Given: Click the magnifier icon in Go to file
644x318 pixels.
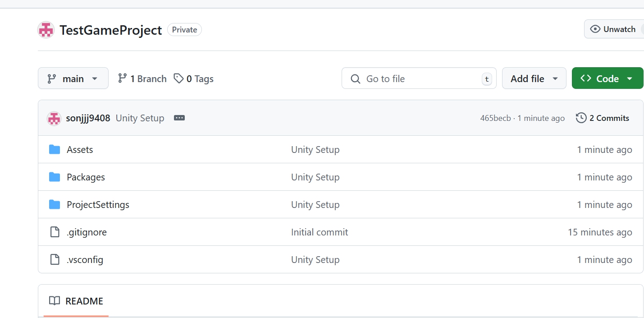Looking at the screenshot, I should (x=356, y=79).
